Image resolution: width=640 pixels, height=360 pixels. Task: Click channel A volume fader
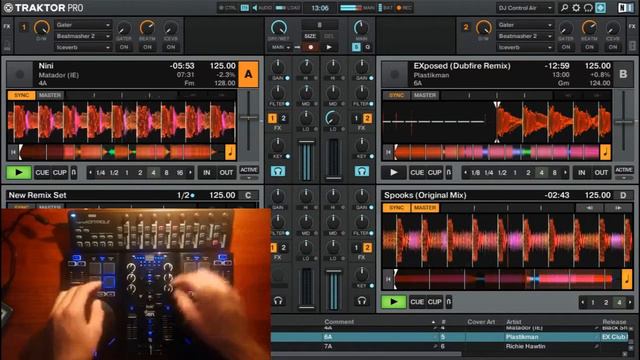pos(306,143)
